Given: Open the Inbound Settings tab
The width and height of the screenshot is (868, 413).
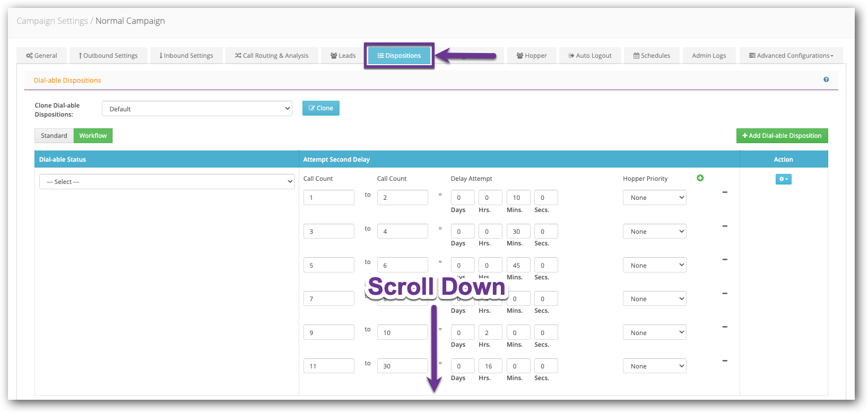Looking at the screenshot, I should pos(186,56).
